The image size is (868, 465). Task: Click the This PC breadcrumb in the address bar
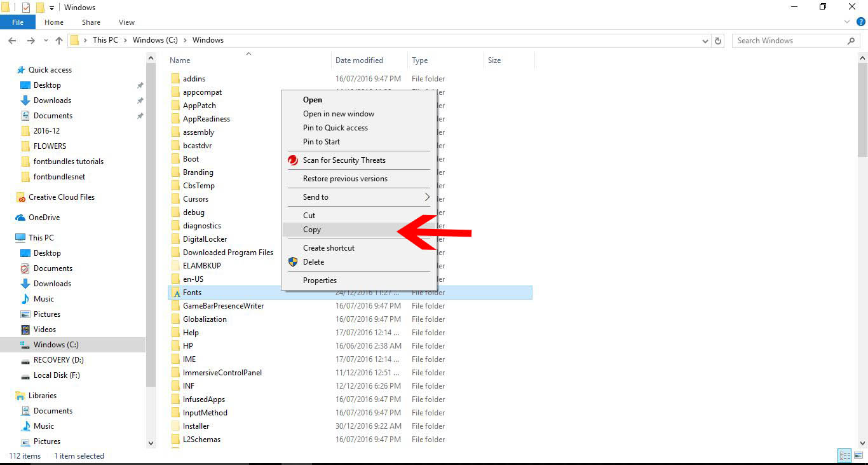[105, 40]
